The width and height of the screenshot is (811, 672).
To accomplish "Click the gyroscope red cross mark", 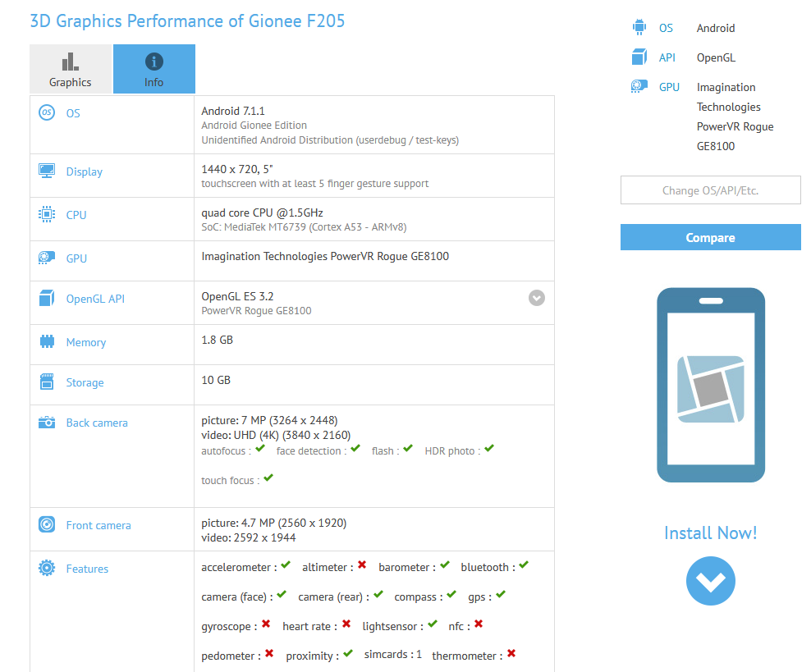I will pos(266,624).
